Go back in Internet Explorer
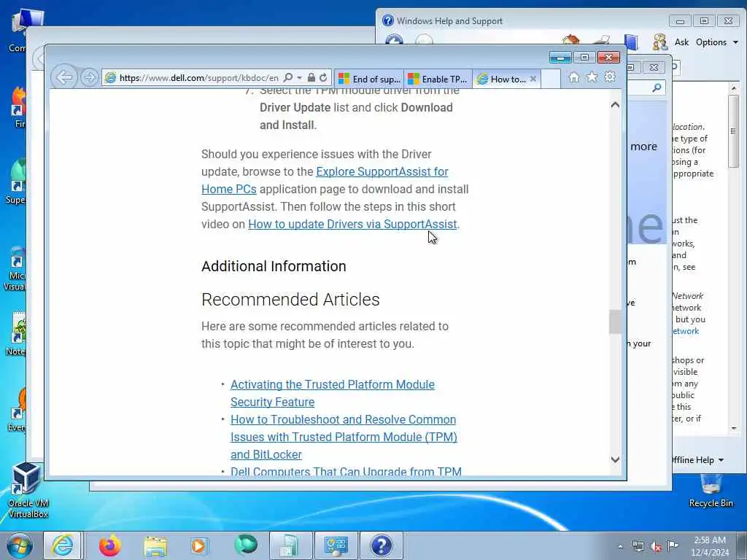 64,77
